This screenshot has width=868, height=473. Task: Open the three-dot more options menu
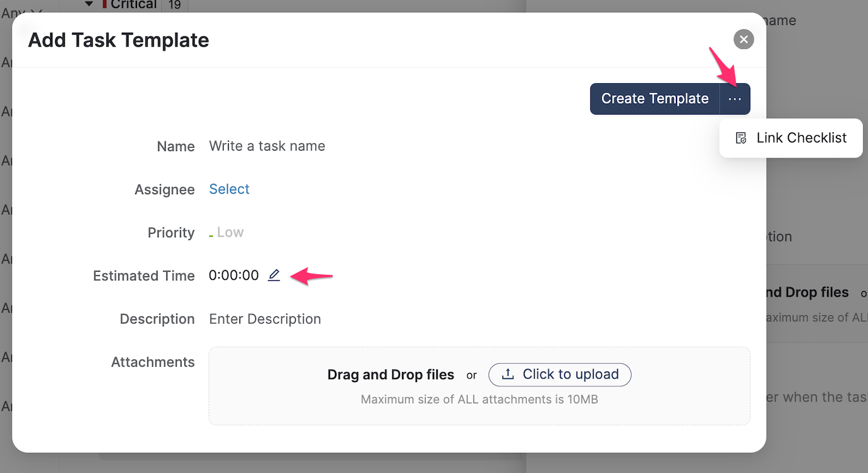[x=735, y=99]
